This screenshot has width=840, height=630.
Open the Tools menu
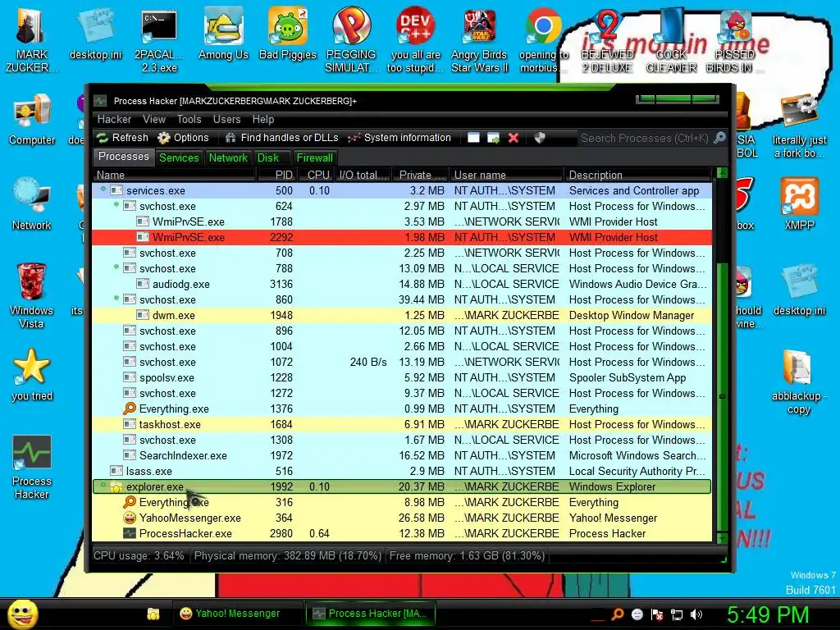click(189, 120)
